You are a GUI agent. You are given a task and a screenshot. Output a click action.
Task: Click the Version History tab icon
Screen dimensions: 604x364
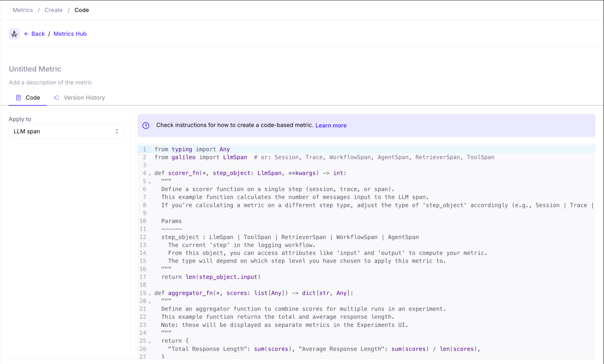(56, 97)
